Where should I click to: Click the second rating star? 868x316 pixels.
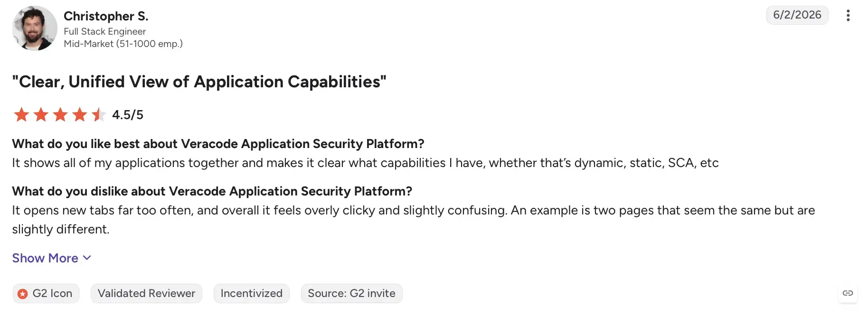41,115
